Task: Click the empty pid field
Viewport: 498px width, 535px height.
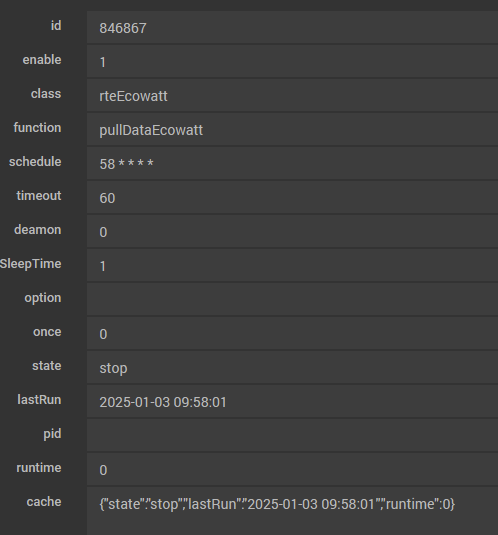Action: (x=292, y=435)
